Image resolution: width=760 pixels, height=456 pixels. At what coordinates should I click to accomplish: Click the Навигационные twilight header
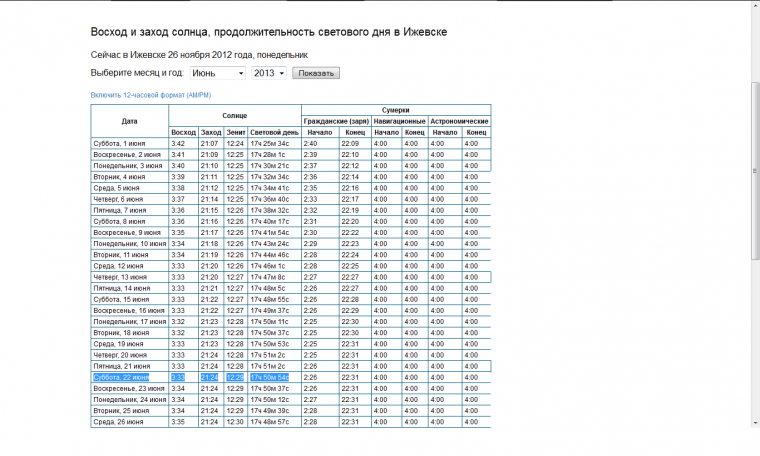pyautogui.click(x=399, y=121)
